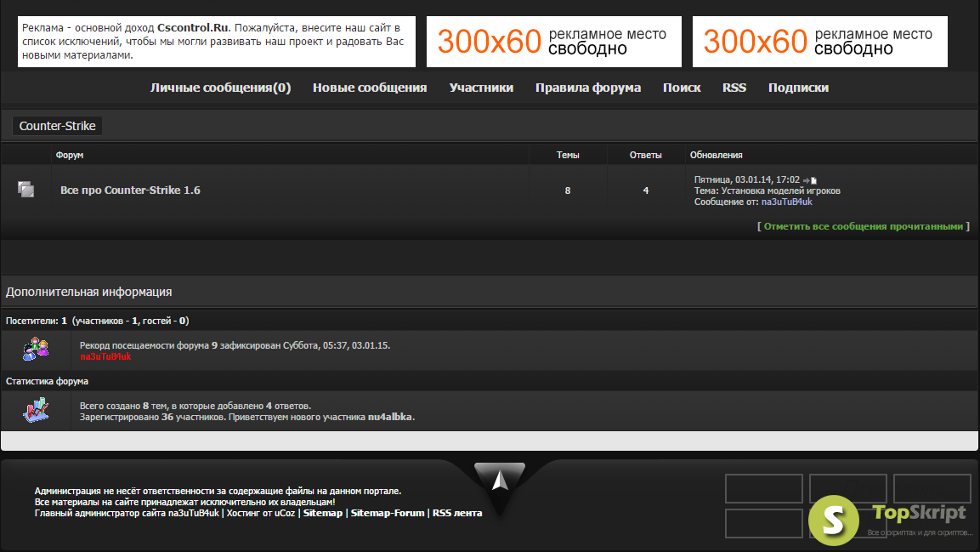Image resolution: width=980 pixels, height=552 pixels.
Task: Click the Cscontrol.Ru ad notice box
Action: pos(216,42)
